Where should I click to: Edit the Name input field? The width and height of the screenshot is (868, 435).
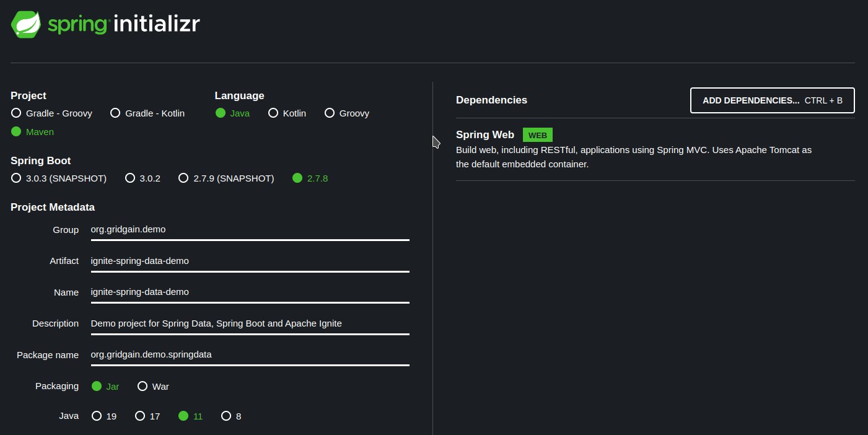pos(250,292)
